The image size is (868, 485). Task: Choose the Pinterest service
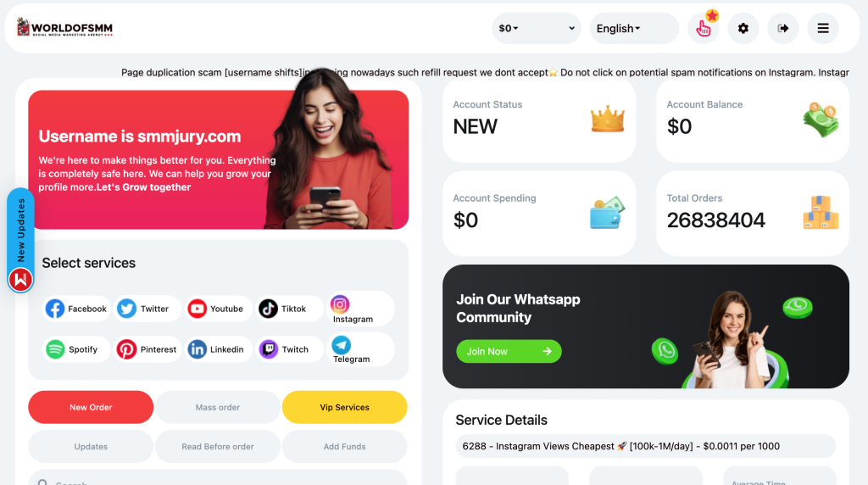click(147, 349)
